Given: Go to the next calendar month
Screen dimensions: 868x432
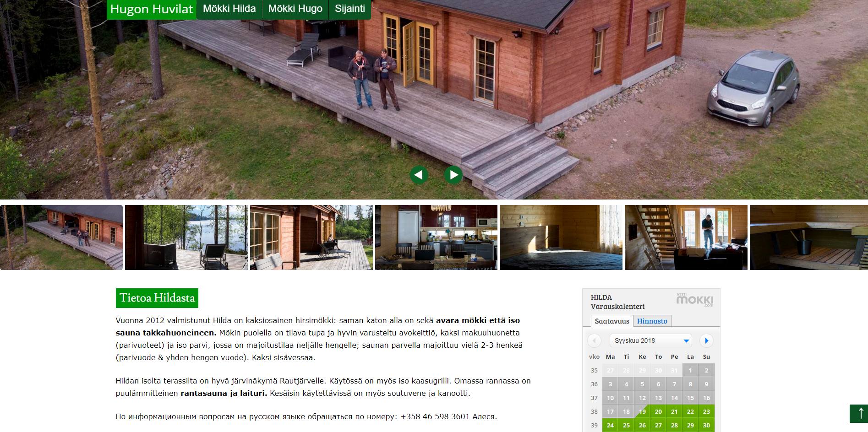Looking at the screenshot, I should tap(706, 340).
